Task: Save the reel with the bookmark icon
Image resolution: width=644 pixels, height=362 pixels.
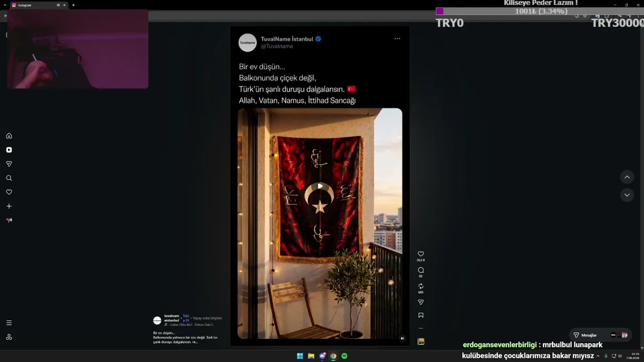Action: click(421, 315)
